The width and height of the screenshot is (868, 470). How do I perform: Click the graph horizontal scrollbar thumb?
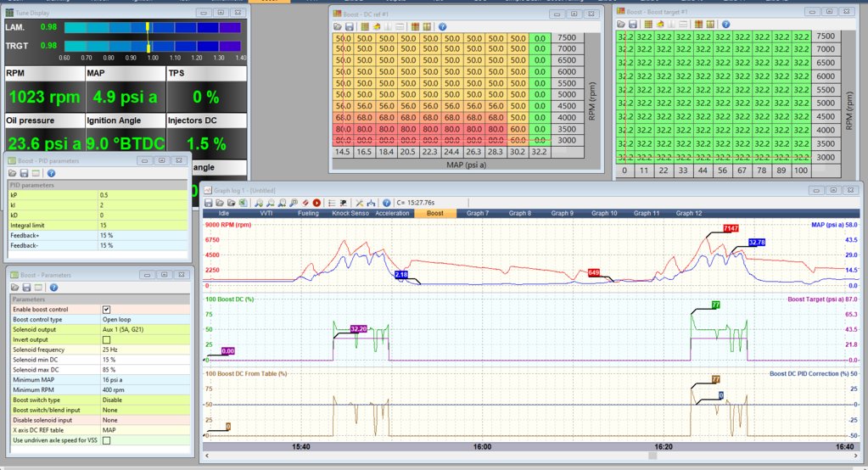tap(652, 456)
